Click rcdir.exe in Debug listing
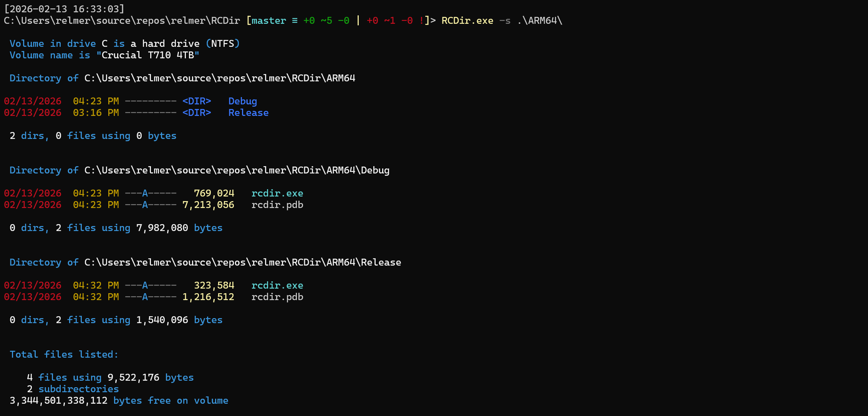Viewport: 868px width, 416px height. (277, 193)
